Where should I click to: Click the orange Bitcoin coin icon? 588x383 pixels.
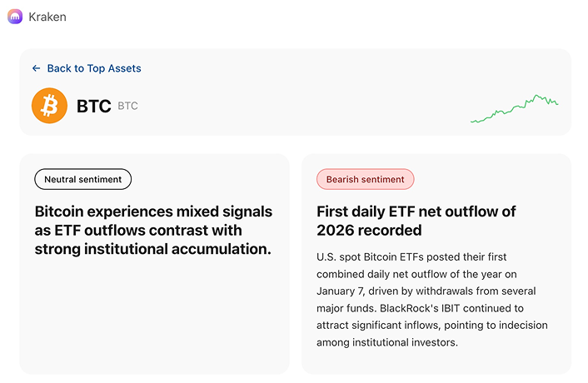pyautogui.click(x=49, y=107)
